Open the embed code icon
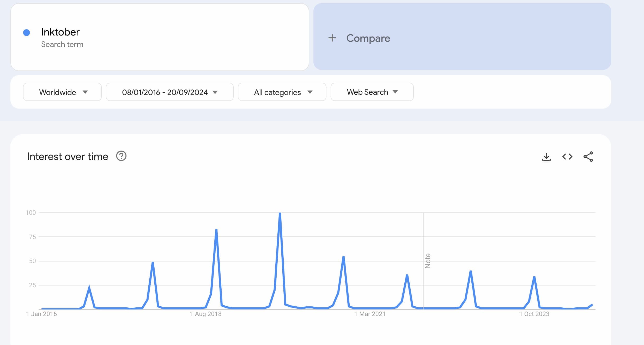644x345 pixels. coord(567,157)
